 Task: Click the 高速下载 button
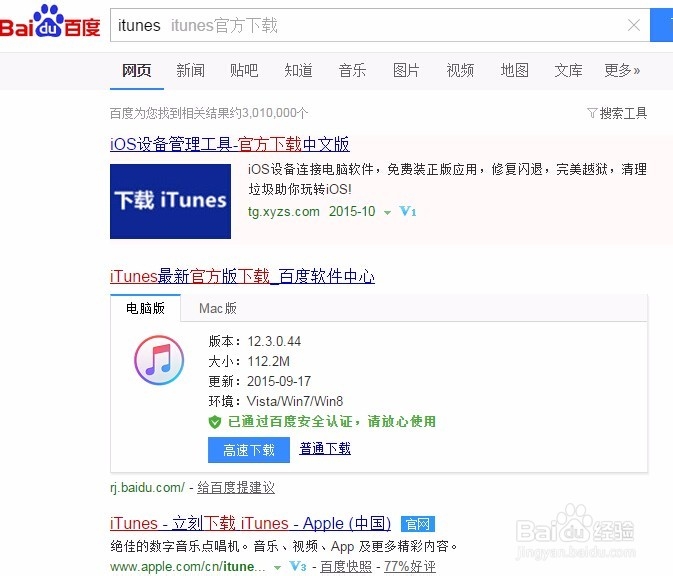click(249, 450)
